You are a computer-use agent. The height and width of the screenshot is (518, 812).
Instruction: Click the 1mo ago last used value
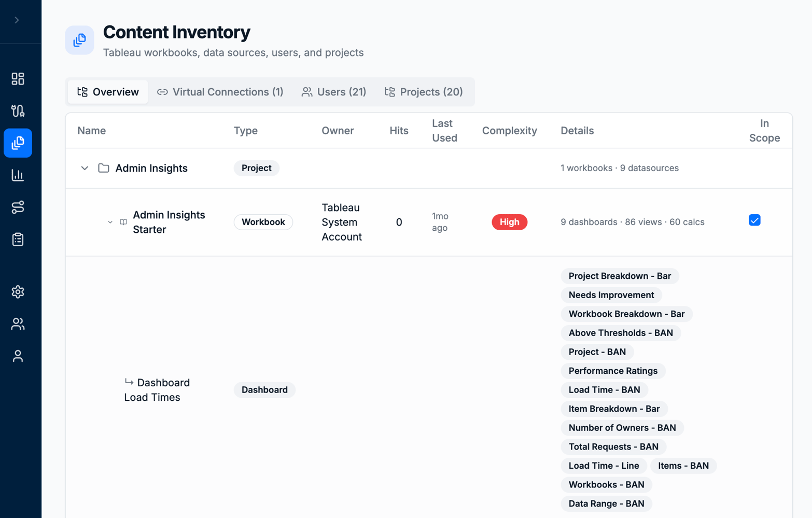tap(440, 222)
